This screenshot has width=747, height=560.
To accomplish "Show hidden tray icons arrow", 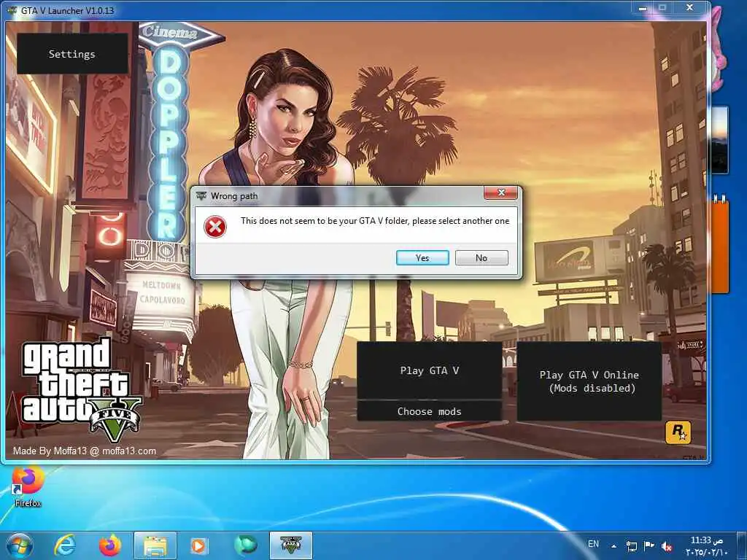I will pyautogui.click(x=614, y=546).
